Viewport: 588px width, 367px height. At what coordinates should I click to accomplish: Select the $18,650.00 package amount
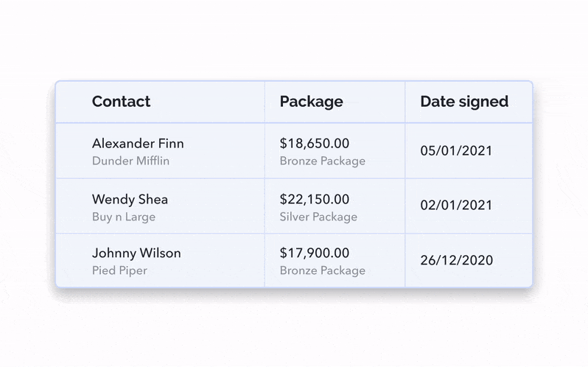pos(315,143)
